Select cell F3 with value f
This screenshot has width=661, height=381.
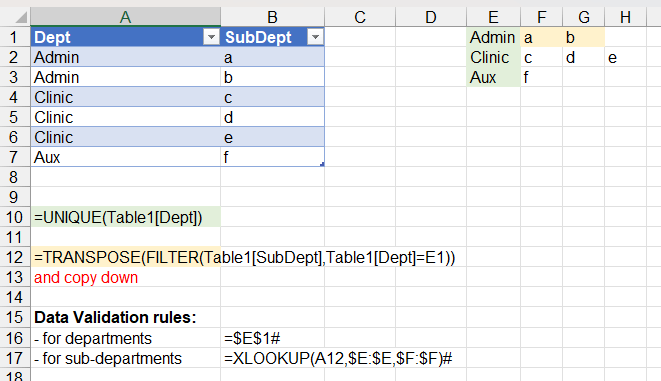click(542, 77)
